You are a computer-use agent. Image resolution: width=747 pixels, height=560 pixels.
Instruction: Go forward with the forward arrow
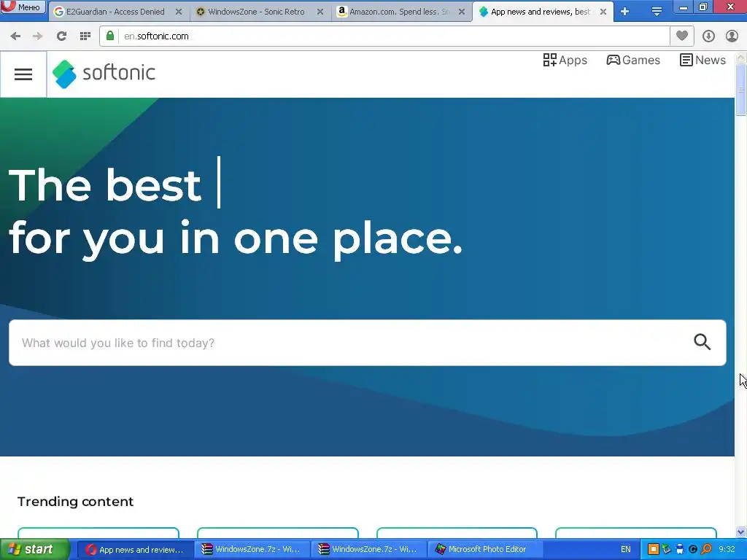pyautogui.click(x=37, y=36)
